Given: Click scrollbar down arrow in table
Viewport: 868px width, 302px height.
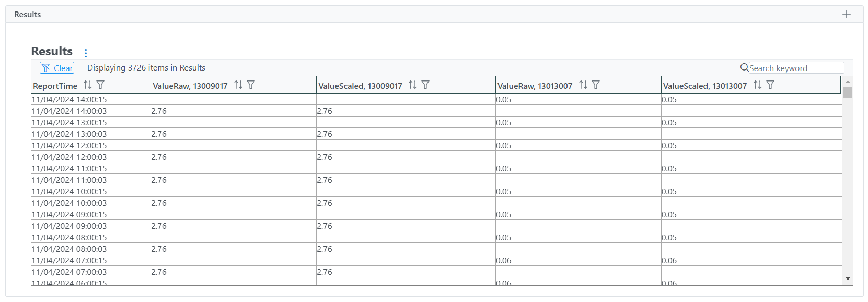Looking at the screenshot, I should [848, 279].
